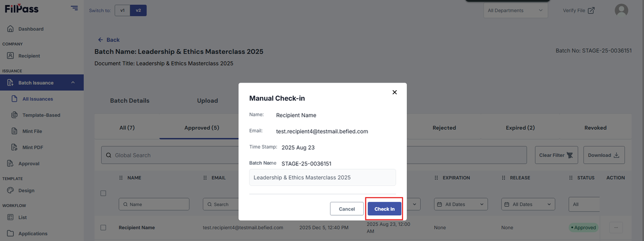Switch to v1 version
The width and height of the screenshot is (644, 241).
click(122, 10)
